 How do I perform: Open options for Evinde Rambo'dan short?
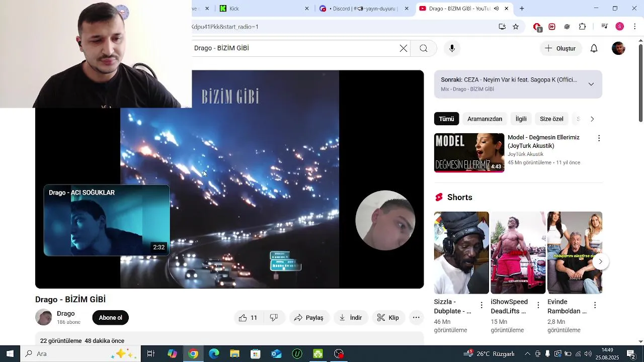coord(595,305)
